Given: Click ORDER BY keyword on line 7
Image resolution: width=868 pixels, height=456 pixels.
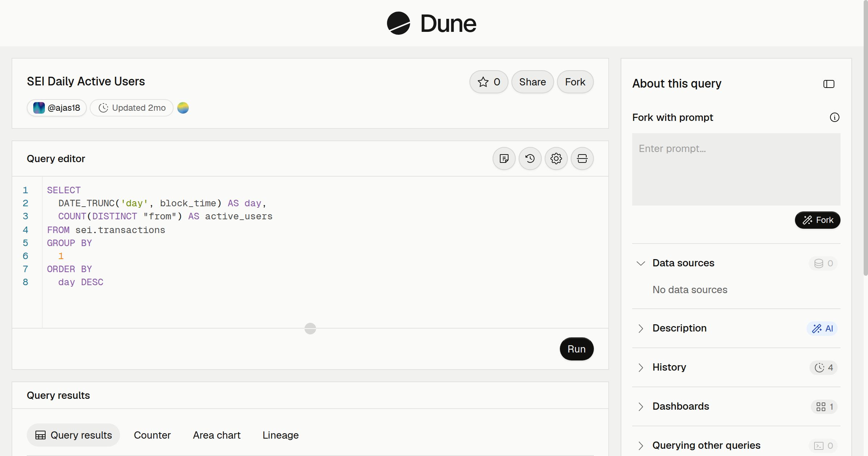Looking at the screenshot, I should click(69, 269).
